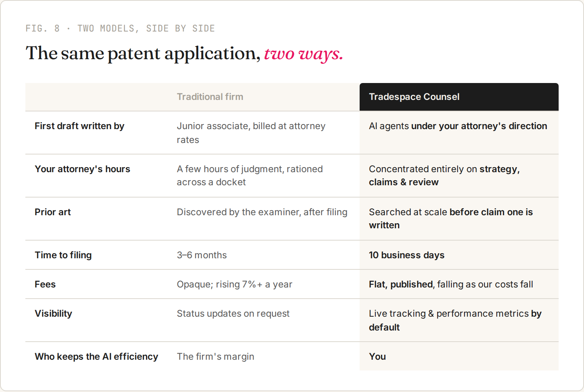
Task: Click 'Concentrated entirely on strategy, claims & review'
Action: pos(444,176)
